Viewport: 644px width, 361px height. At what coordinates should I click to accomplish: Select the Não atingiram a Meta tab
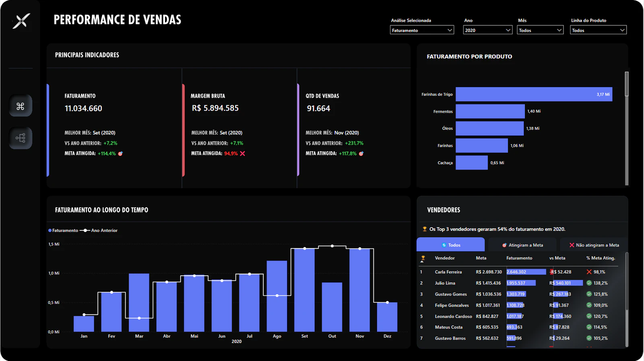point(594,245)
